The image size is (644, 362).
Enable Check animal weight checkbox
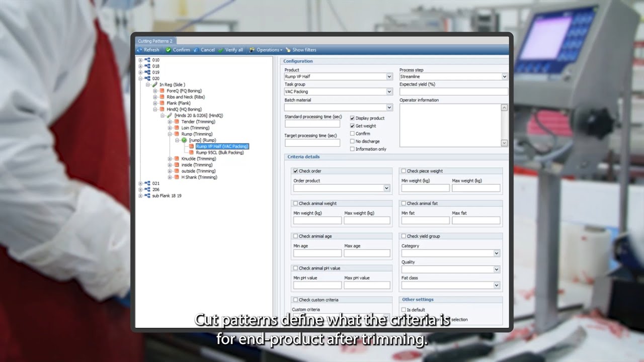[x=295, y=204]
